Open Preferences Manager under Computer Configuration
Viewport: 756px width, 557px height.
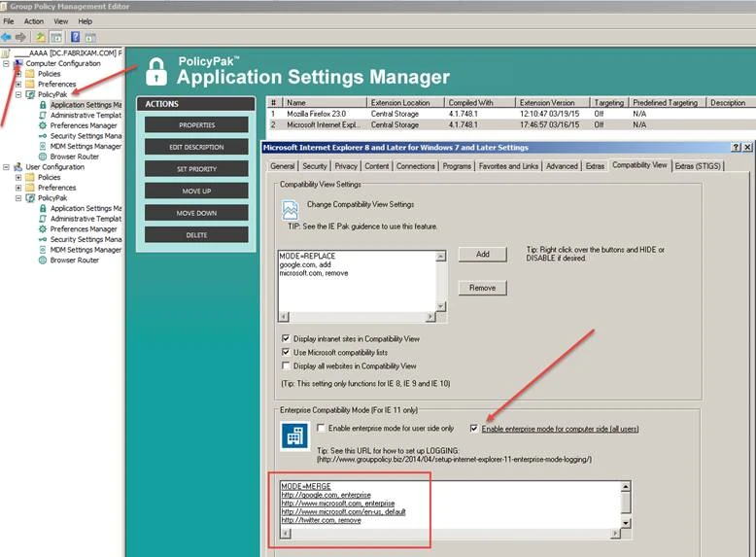point(83,125)
